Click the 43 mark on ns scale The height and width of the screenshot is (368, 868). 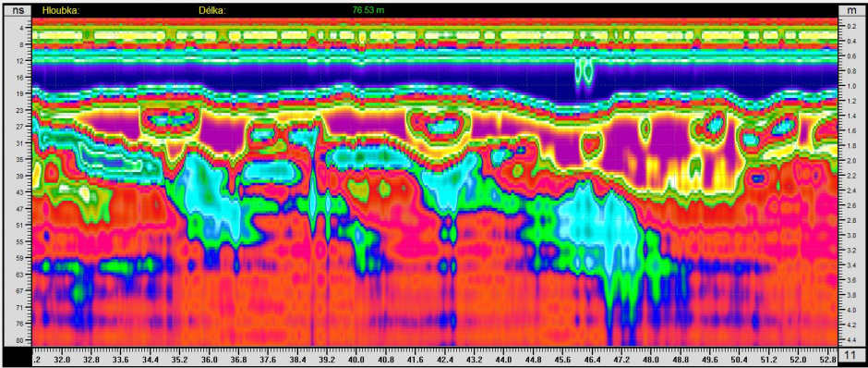20,192
